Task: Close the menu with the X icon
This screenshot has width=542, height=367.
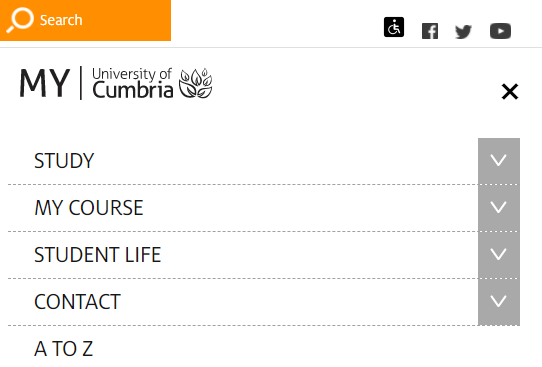Action: click(x=510, y=92)
